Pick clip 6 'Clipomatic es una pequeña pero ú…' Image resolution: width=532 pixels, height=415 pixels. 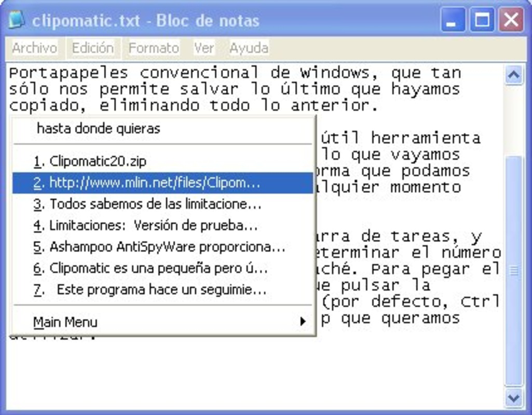(162, 268)
